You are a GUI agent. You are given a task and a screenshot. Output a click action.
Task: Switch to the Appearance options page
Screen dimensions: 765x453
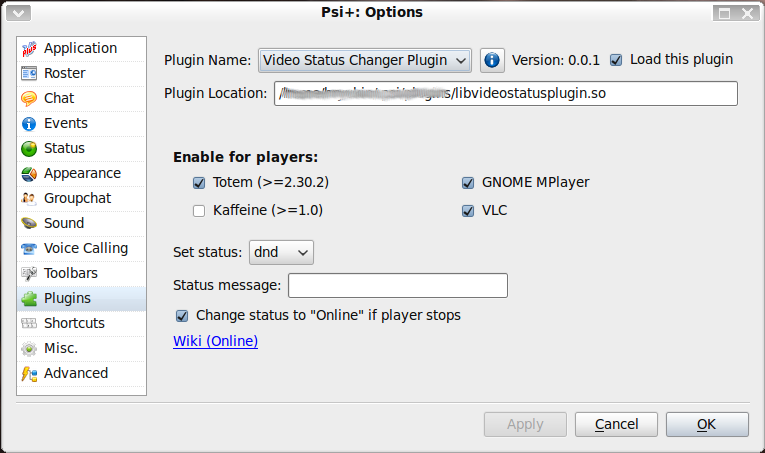(82, 173)
